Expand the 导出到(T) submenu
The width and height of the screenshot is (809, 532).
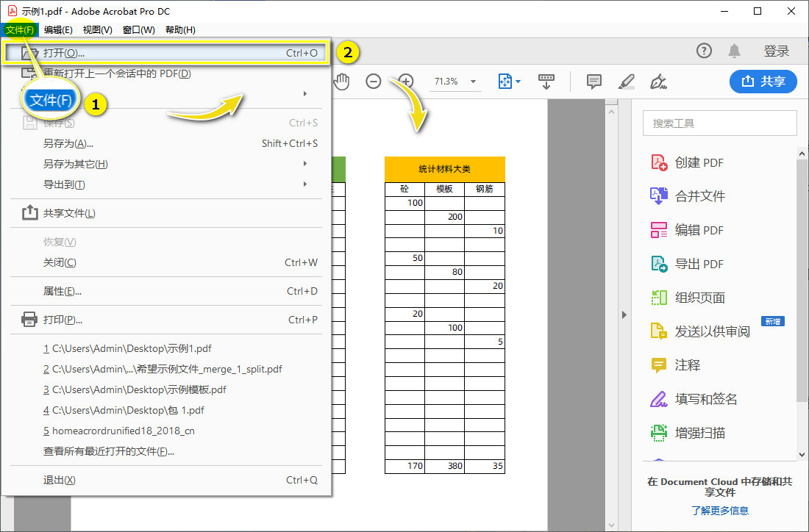pos(305,184)
